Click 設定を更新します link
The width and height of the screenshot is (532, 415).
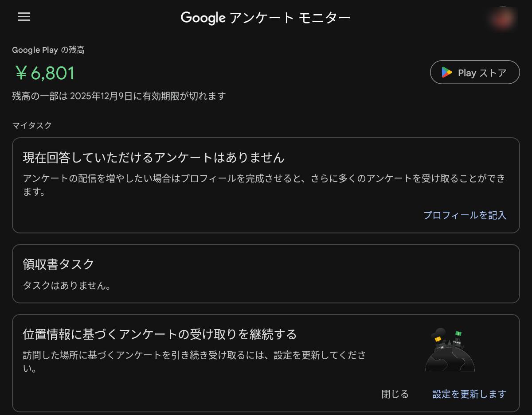coord(469,394)
